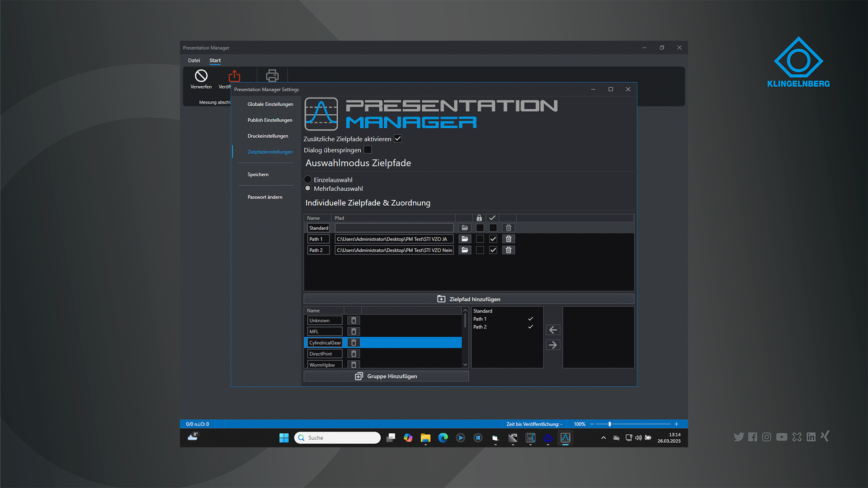
Task: Toggle Zusätzliche Zielpfade aktivieren checkbox
Action: [x=398, y=139]
